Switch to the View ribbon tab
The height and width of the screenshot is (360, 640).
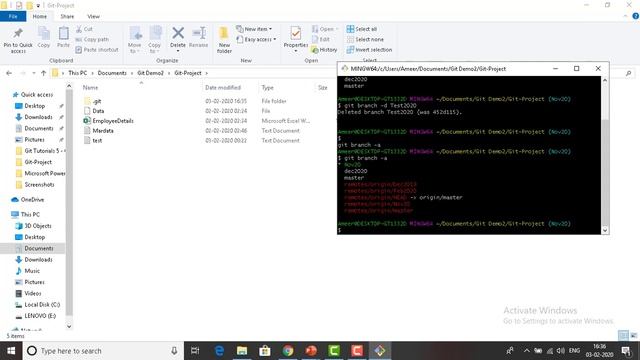pyautogui.click(x=93, y=16)
